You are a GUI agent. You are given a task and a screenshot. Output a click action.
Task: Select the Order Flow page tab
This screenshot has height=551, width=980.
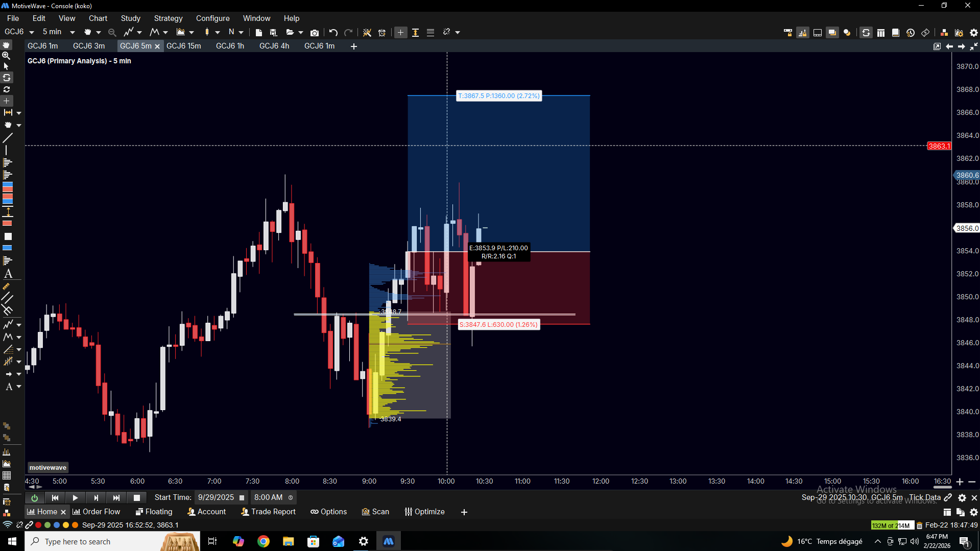point(97,512)
